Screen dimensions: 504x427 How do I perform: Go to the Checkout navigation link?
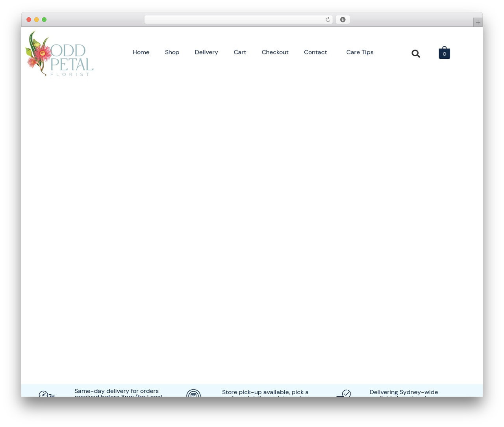point(275,52)
